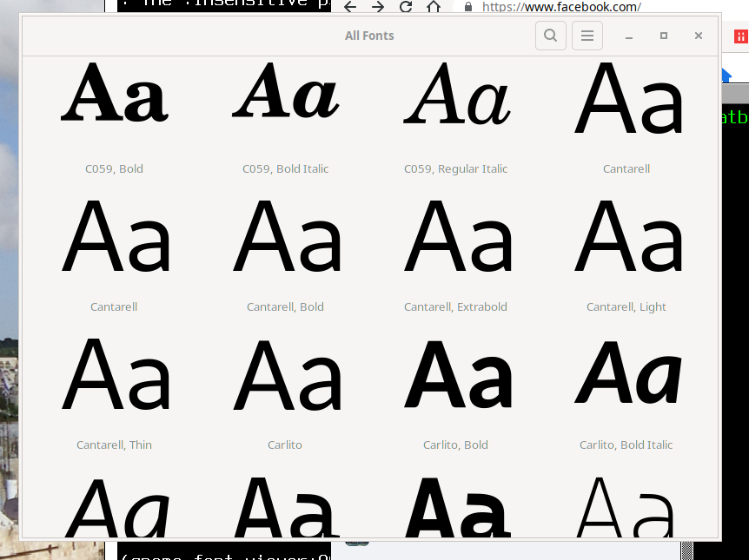Open the Cantarell, Light font preview
This screenshot has width=749, height=560.
(x=627, y=236)
